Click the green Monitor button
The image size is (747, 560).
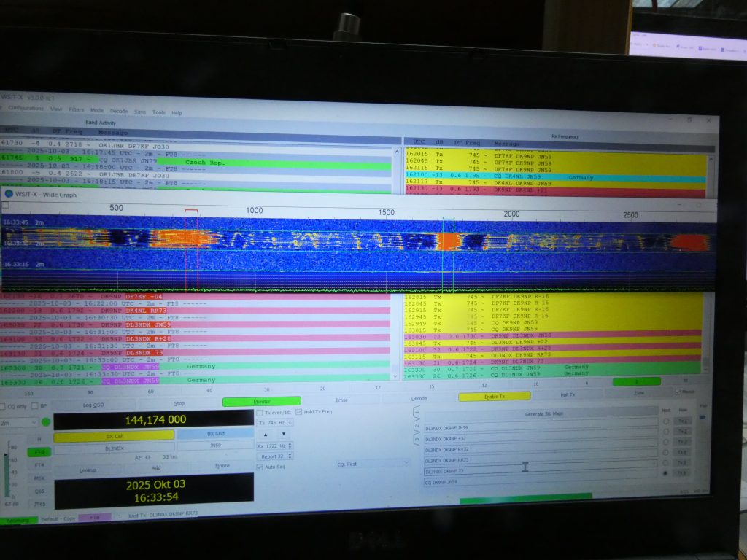coord(261,401)
